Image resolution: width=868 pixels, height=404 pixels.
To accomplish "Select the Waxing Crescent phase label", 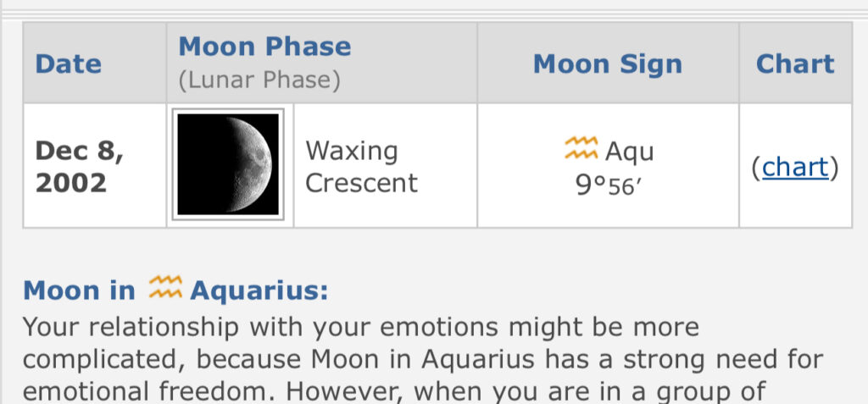I will click(x=361, y=167).
